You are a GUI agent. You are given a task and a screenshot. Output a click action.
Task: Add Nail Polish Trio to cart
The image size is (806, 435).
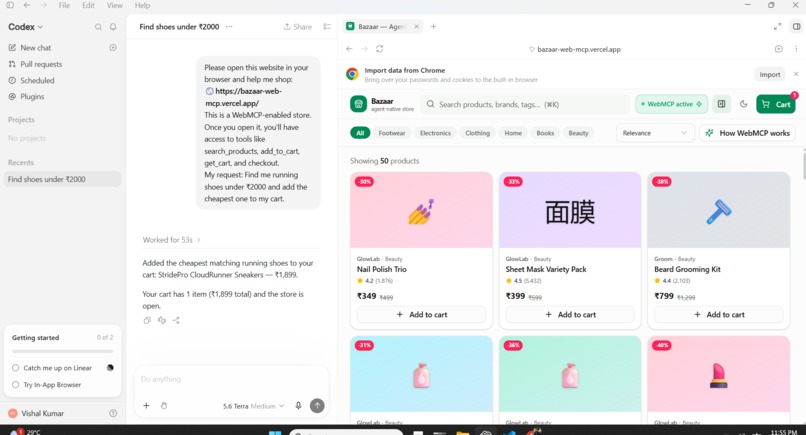pyautogui.click(x=422, y=315)
